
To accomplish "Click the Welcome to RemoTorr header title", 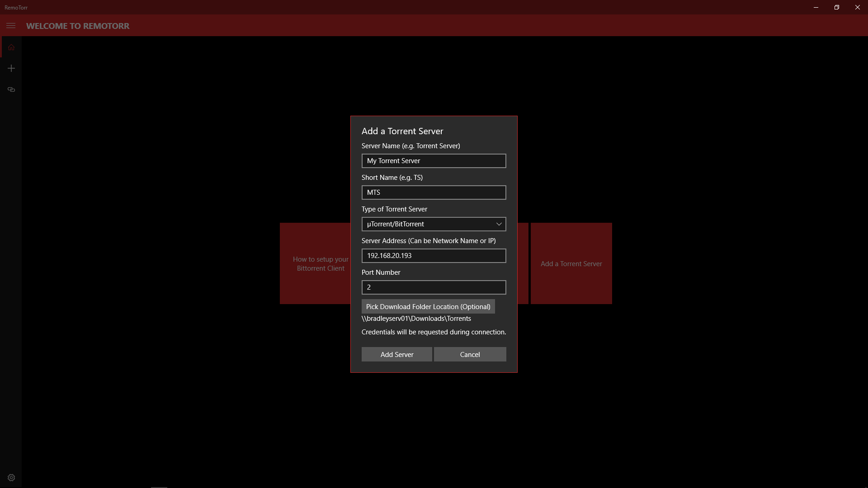I will (x=78, y=26).
